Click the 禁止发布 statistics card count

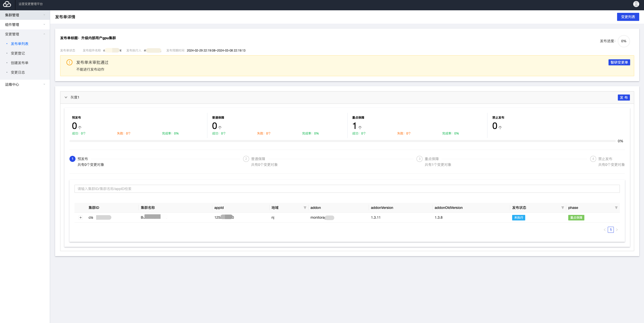point(497,126)
